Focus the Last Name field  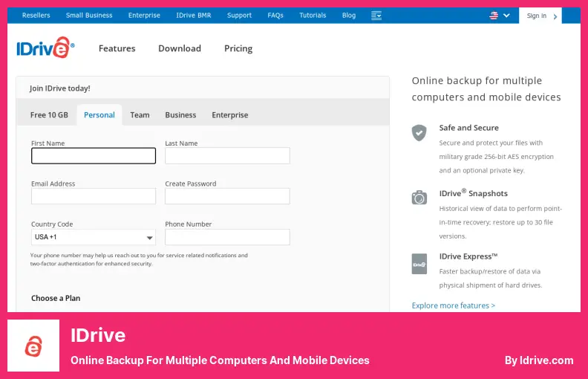click(x=227, y=156)
